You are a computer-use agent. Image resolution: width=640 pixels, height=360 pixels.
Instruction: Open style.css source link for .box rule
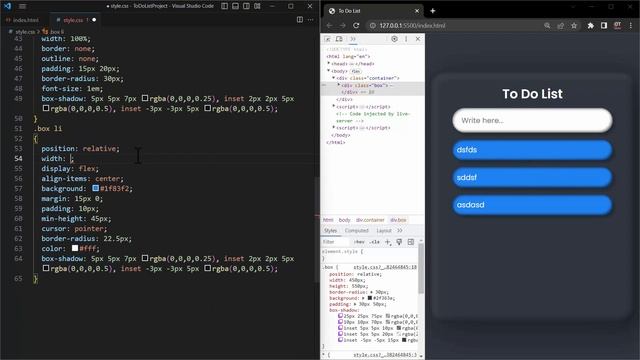pyautogui.click(x=384, y=267)
